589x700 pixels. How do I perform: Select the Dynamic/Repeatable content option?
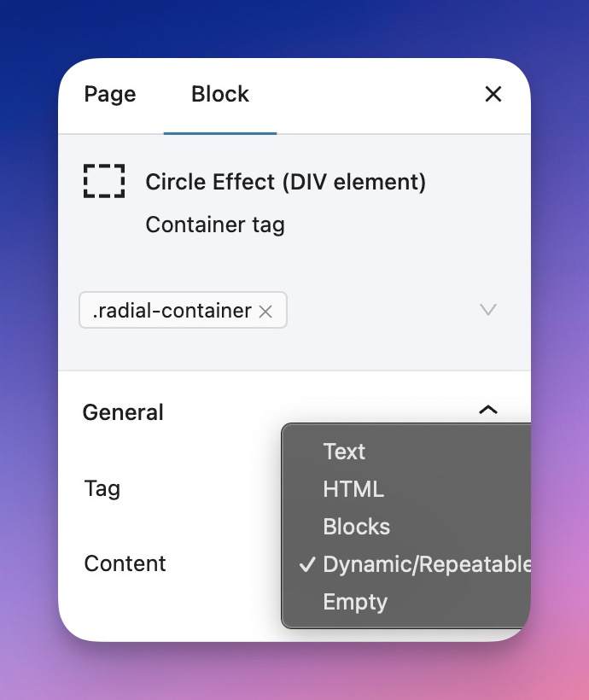426,564
